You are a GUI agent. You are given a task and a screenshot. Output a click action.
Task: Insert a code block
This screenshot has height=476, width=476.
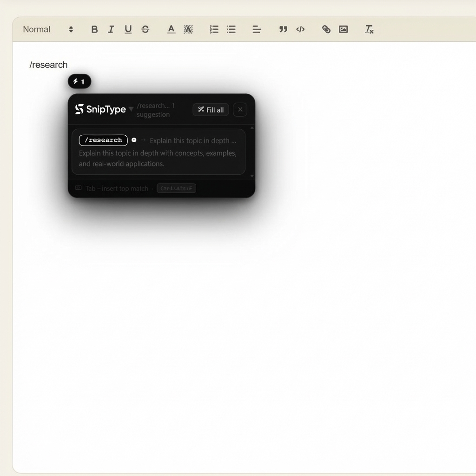300,29
